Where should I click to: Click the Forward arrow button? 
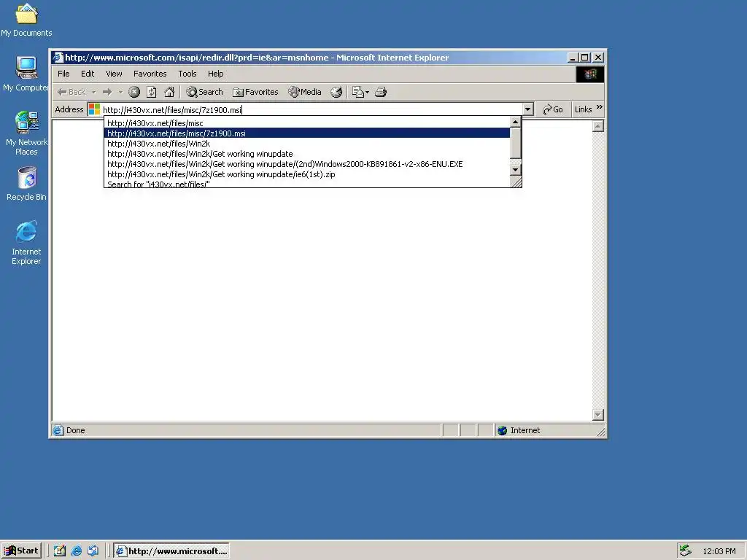(107, 92)
